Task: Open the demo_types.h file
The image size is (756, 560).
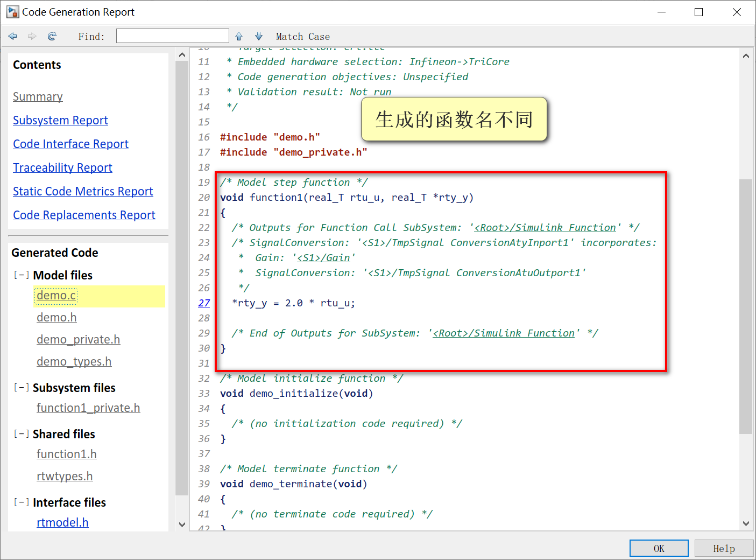Action: coord(74,361)
